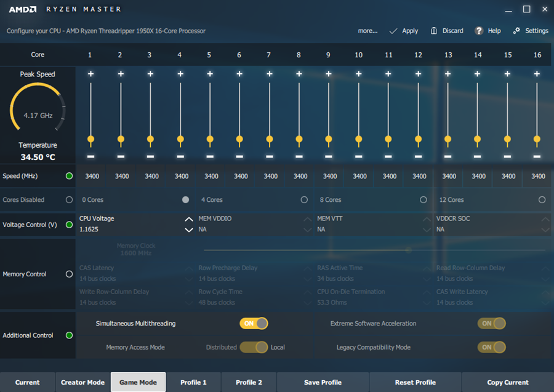Select the 4 Cores disabled radio button
Screen dimensions: 554x392
(304, 200)
